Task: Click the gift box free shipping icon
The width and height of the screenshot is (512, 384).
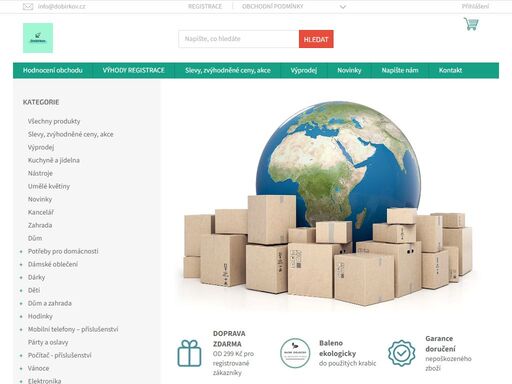Action: tap(189, 353)
